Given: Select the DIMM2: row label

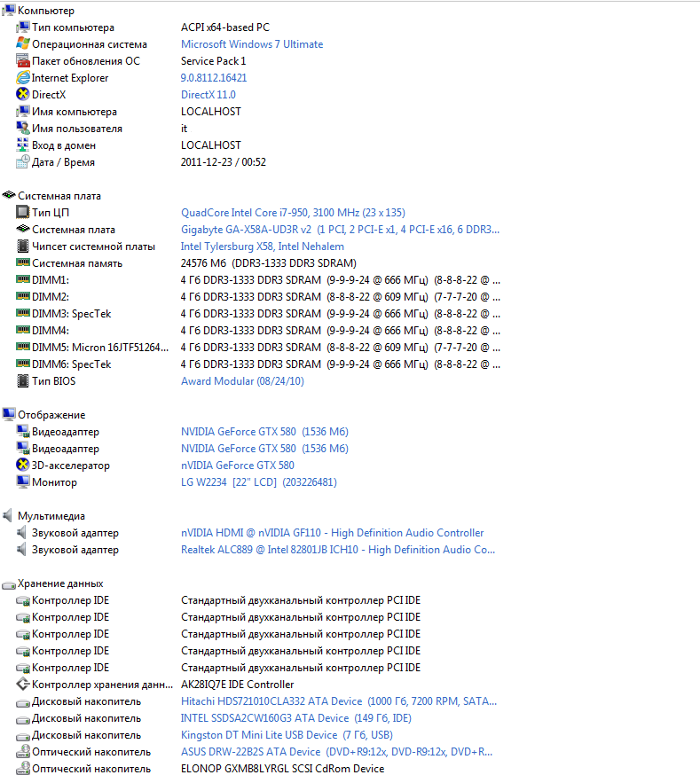Looking at the screenshot, I should pyautogui.click(x=51, y=296).
